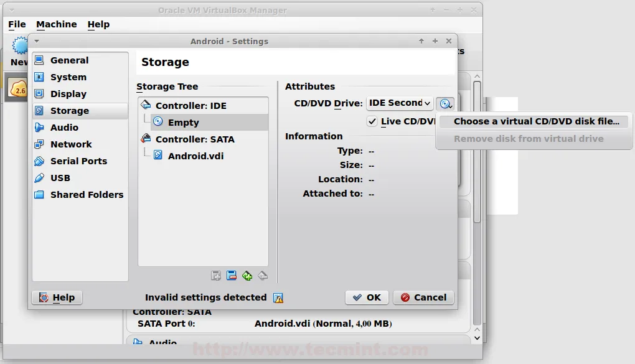Click the Help button in Settings dialog

tap(57, 297)
